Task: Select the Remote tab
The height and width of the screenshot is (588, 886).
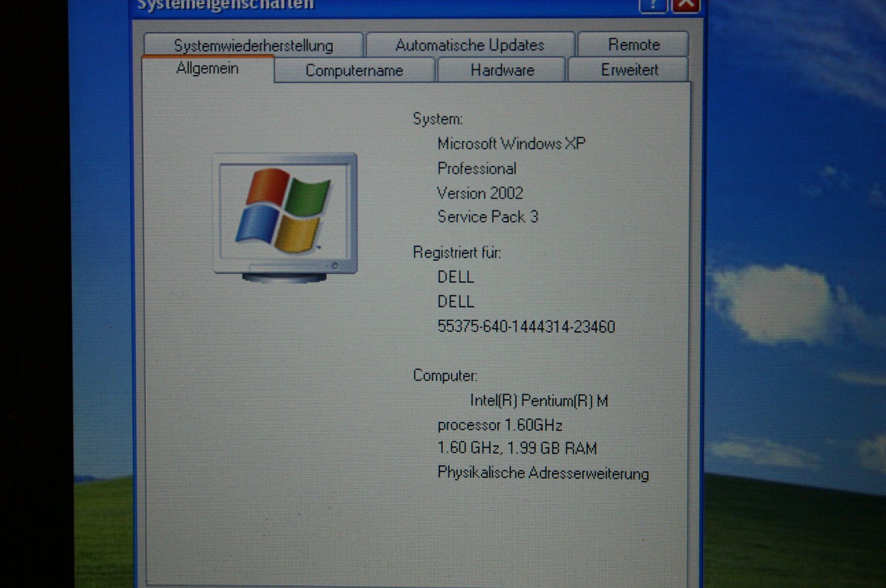Action: 633,44
